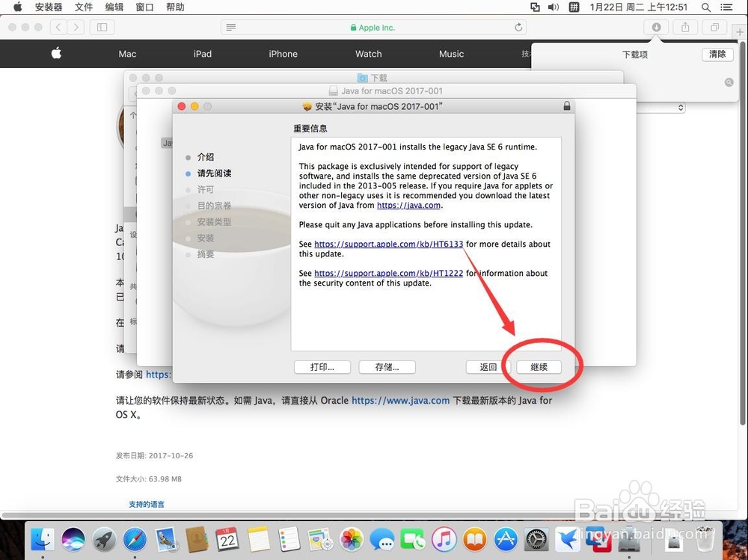This screenshot has height=560, width=748.
Task: Reload the Apple webpage in Safari
Action: point(518,27)
